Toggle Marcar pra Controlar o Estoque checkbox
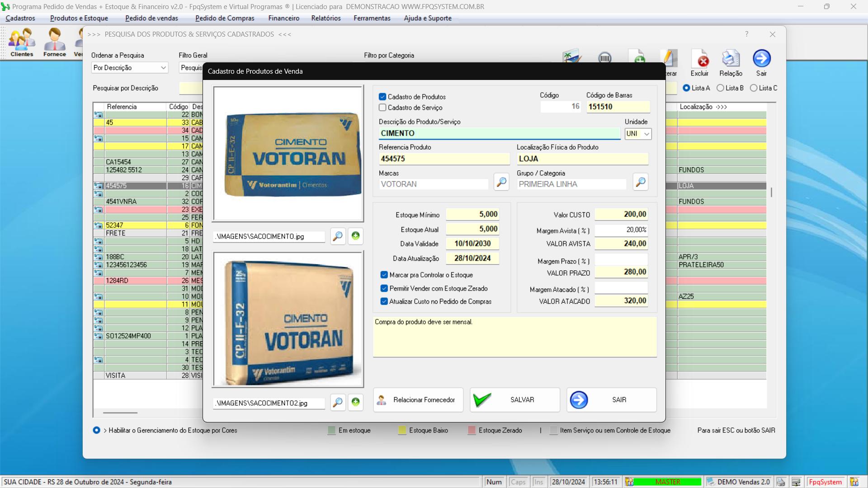 383,275
